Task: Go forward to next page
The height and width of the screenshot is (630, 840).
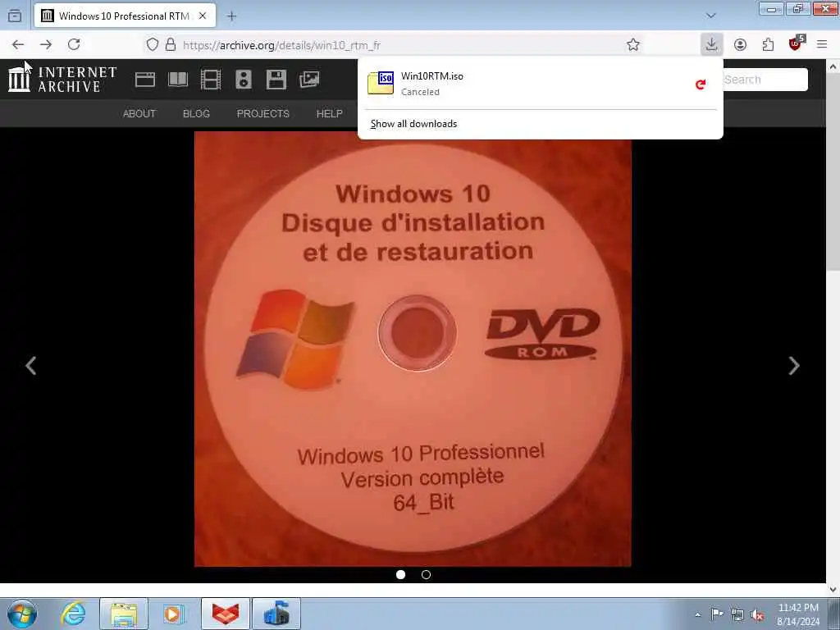Action: [46, 44]
